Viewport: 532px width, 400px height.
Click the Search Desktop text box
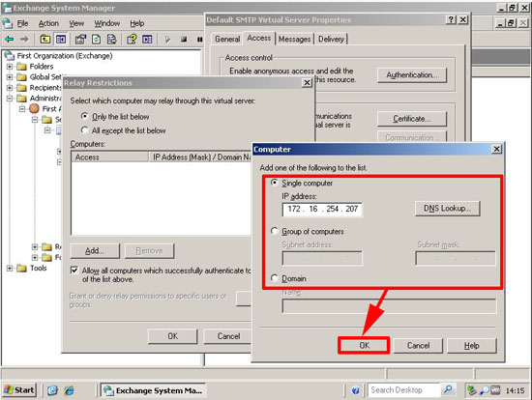(x=404, y=390)
